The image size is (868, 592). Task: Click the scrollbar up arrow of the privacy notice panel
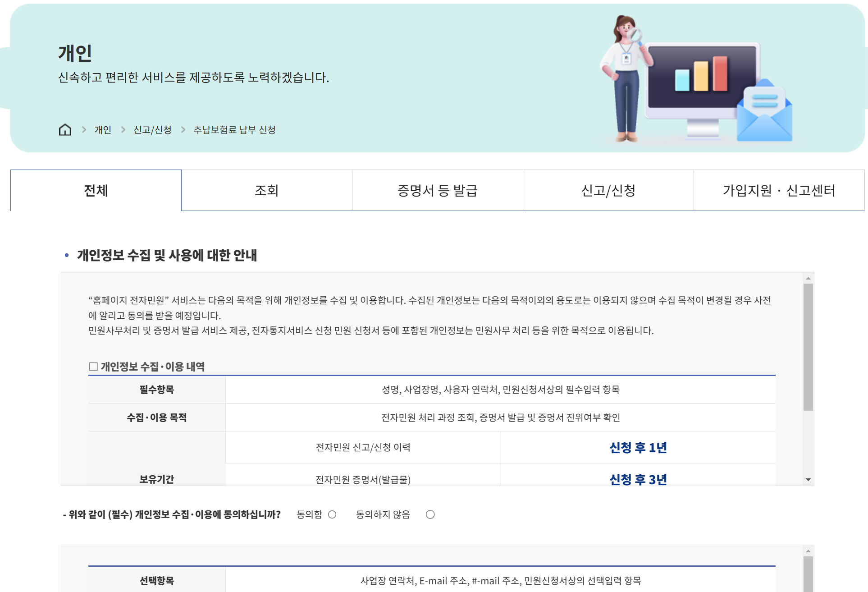pos(809,277)
